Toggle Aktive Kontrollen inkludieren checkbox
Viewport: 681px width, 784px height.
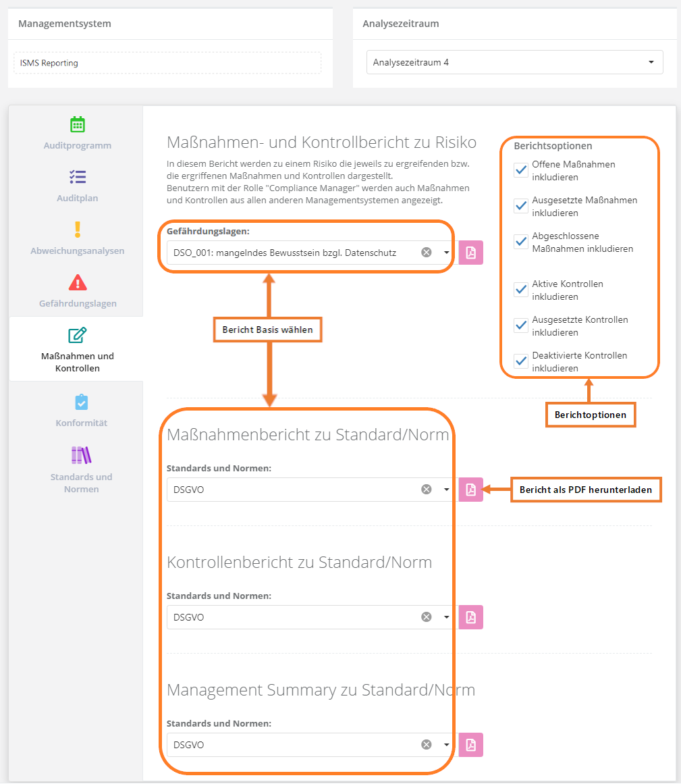point(521,290)
